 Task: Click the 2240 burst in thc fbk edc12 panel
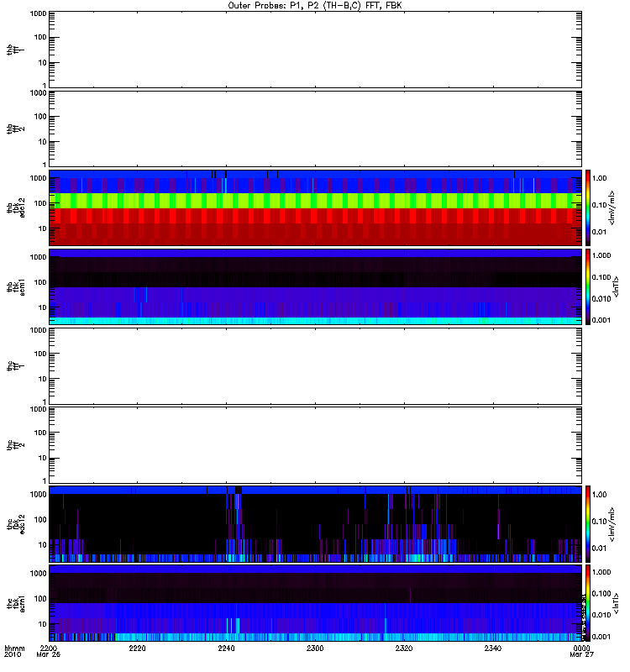pos(234,523)
